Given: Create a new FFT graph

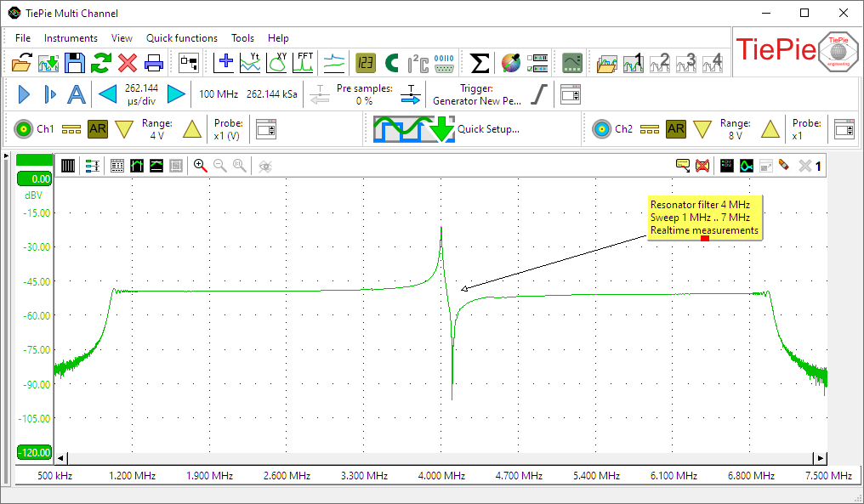Looking at the screenshot, I should tap(305, 62).
